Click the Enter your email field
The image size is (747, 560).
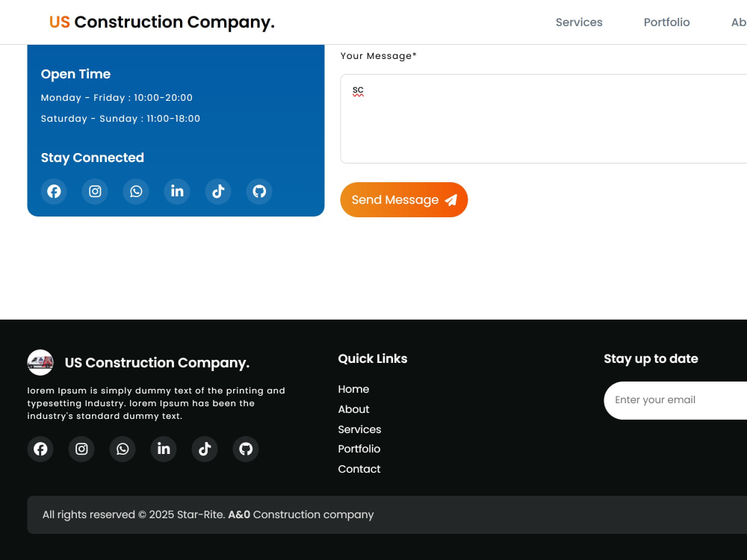675,400
